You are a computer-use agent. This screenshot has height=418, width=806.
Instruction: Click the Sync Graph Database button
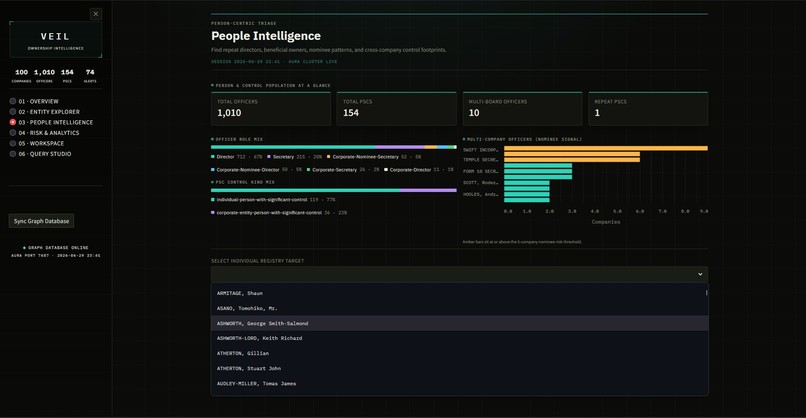click(42, 221)
